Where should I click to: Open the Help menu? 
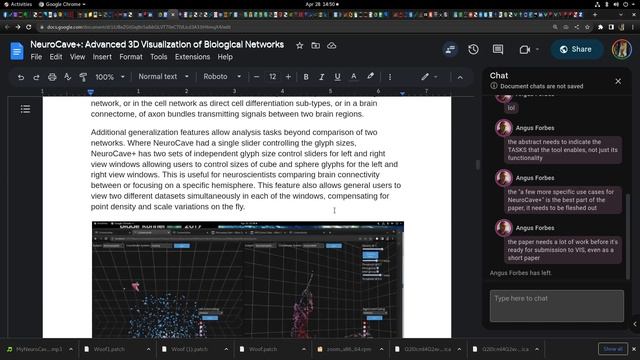(x=225, y=57)
